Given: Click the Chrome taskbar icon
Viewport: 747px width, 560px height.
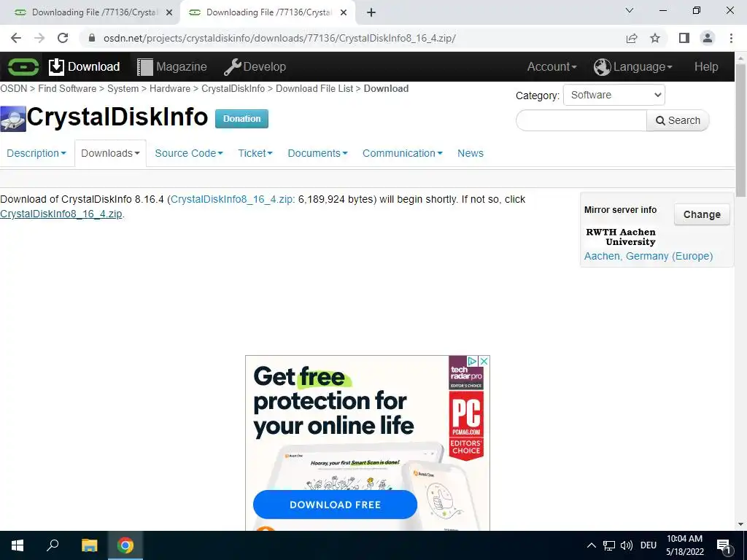Looking at the screenshot, I should [x=125, y=545].
